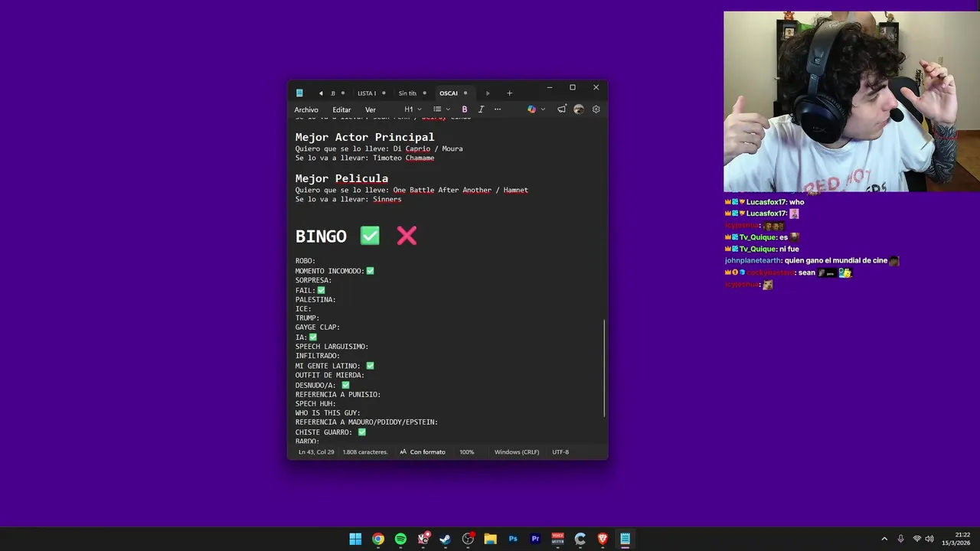The height and width of the screenshot is (551, 980).
Task: Click the microphone tray icon
Action: pos(900,539)
